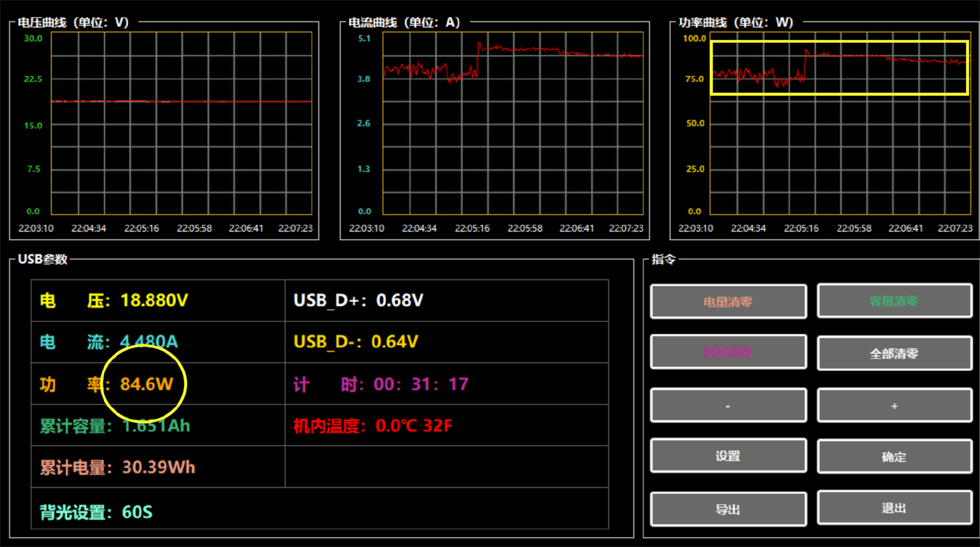The width and height of the screenshot is (980, 547).
Task: Click the 22:07:23 timestamp under voltage chart
Action: click(296, 228)
